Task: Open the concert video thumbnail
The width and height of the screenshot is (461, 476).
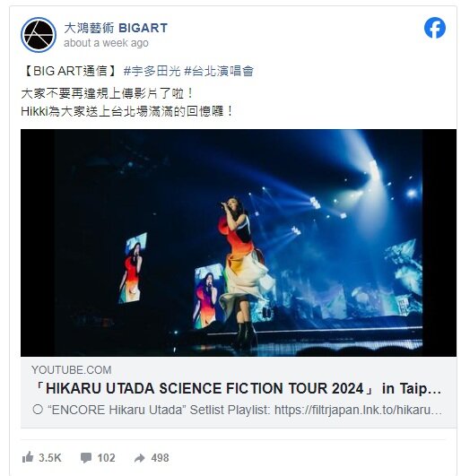Action: click(239, 243)
